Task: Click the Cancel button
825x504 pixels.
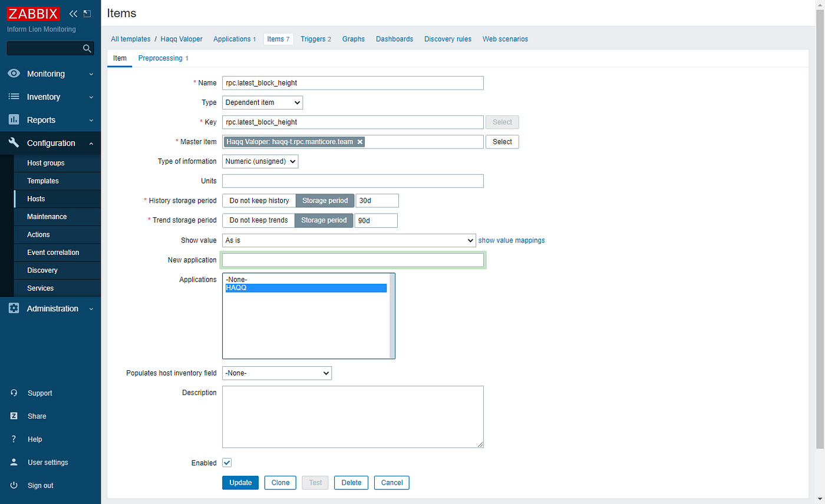Action: click(x=392, y=483)
